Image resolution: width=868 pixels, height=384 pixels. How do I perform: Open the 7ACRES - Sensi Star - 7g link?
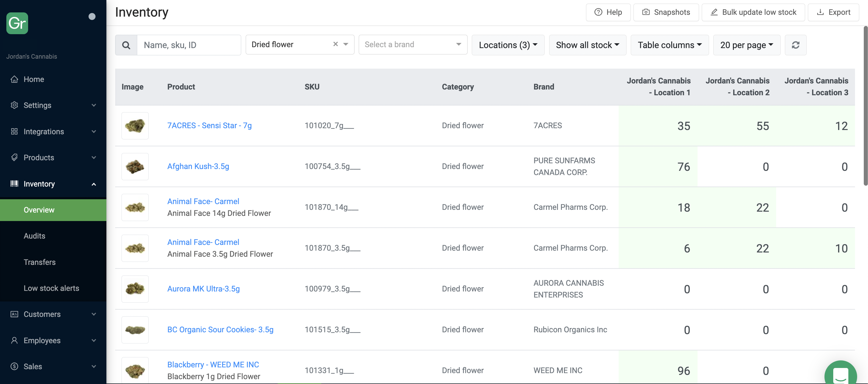point(209,125)
